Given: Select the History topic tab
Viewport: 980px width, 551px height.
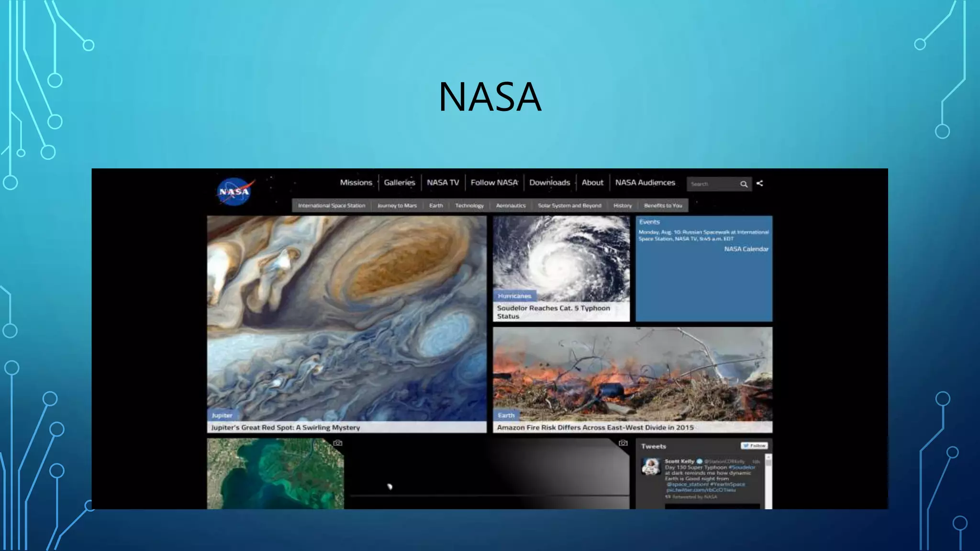Looking at the screenshot, I should 623,206.
